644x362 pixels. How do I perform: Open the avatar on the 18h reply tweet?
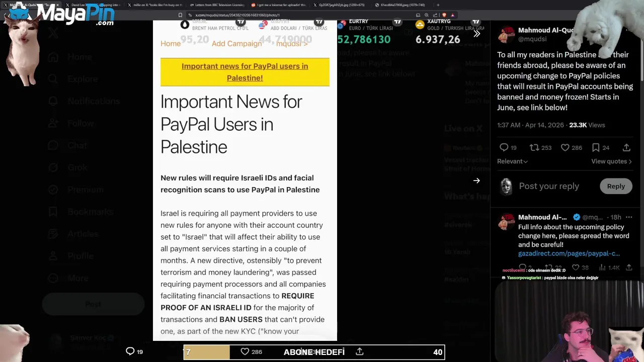(506, 222)
